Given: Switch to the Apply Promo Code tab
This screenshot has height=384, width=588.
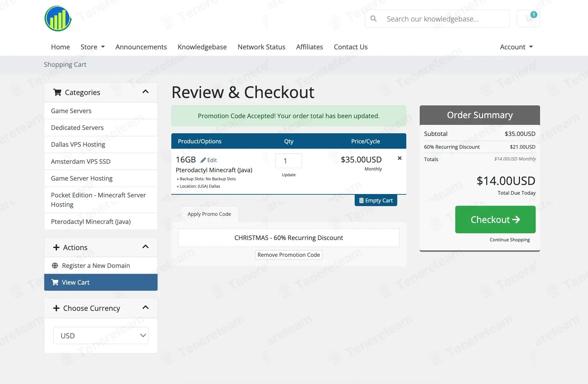Looking at the screenshot, I should (209, 214).
